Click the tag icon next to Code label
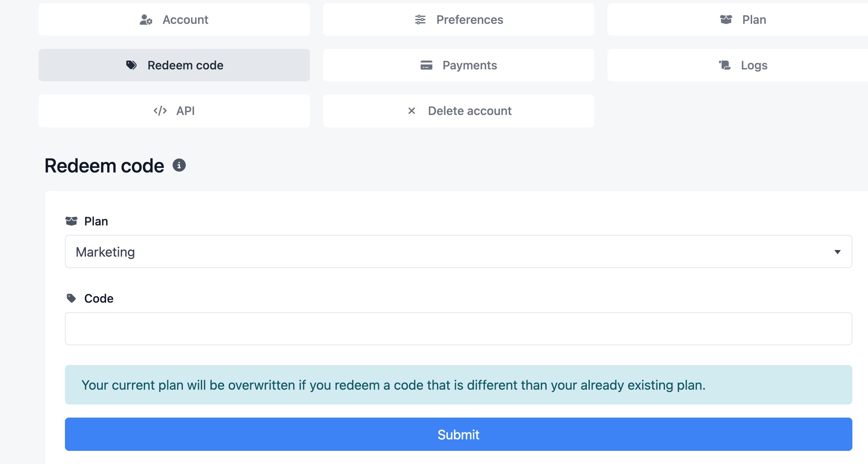Screen dimensions: 868x464 71,298
